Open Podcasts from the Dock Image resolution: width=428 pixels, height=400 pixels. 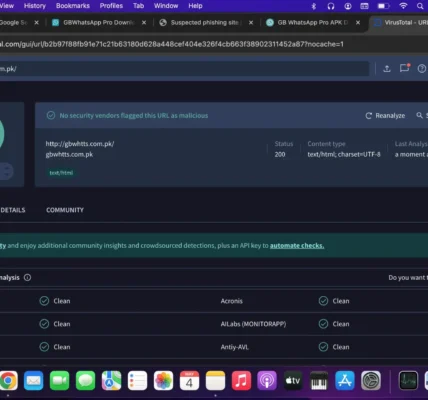click(267, 380)
